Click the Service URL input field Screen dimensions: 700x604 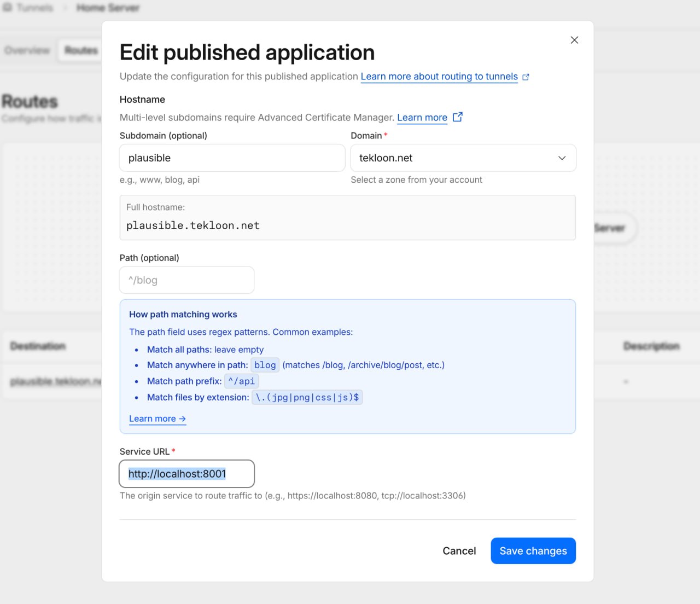coord(186,474)
